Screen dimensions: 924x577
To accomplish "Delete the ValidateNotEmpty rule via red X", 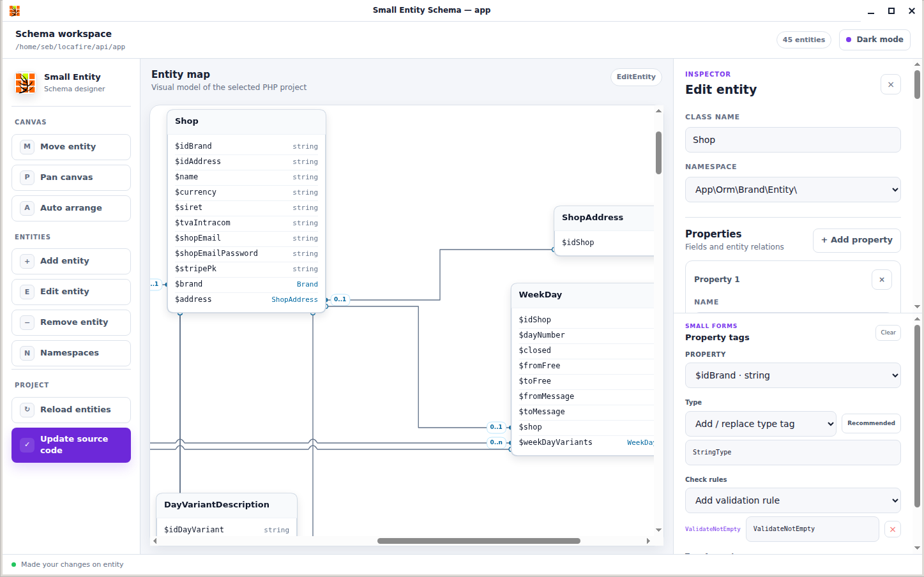I will click(x=893, y=529).
